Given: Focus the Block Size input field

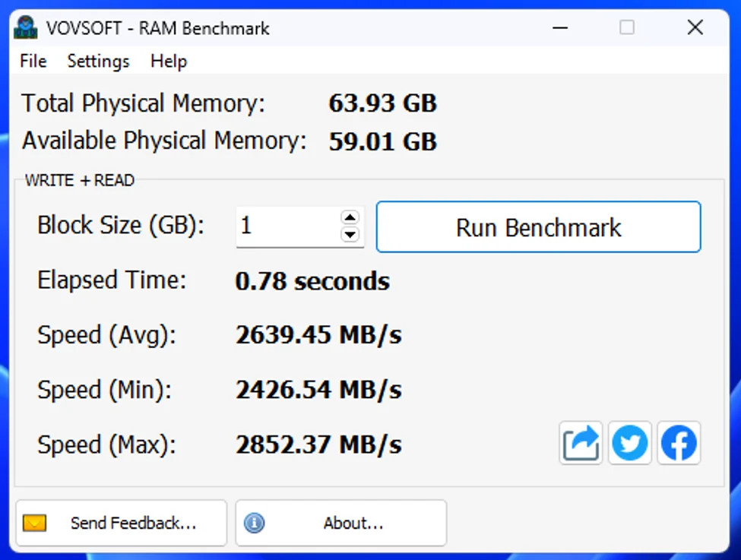Looking at the screenshot, I should [x=288, y=226].
